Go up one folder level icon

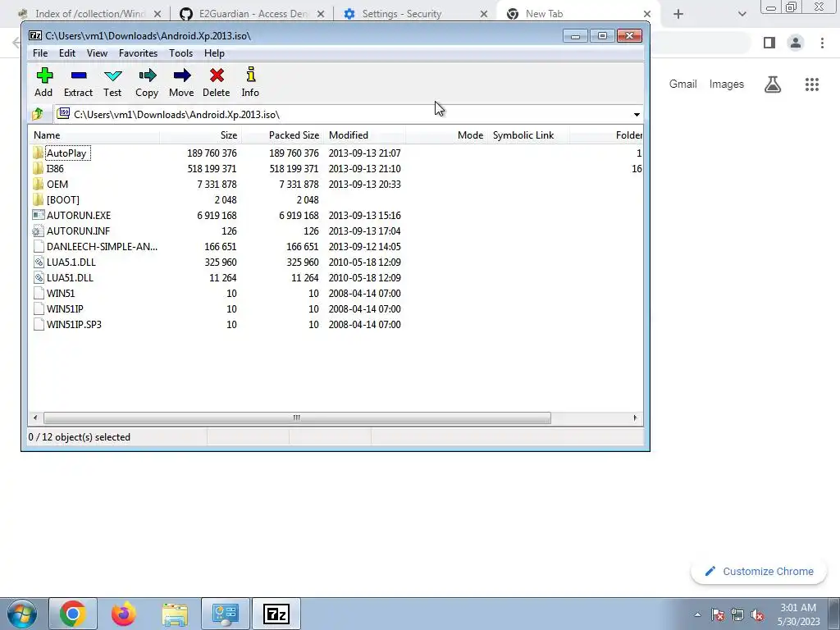38,114
